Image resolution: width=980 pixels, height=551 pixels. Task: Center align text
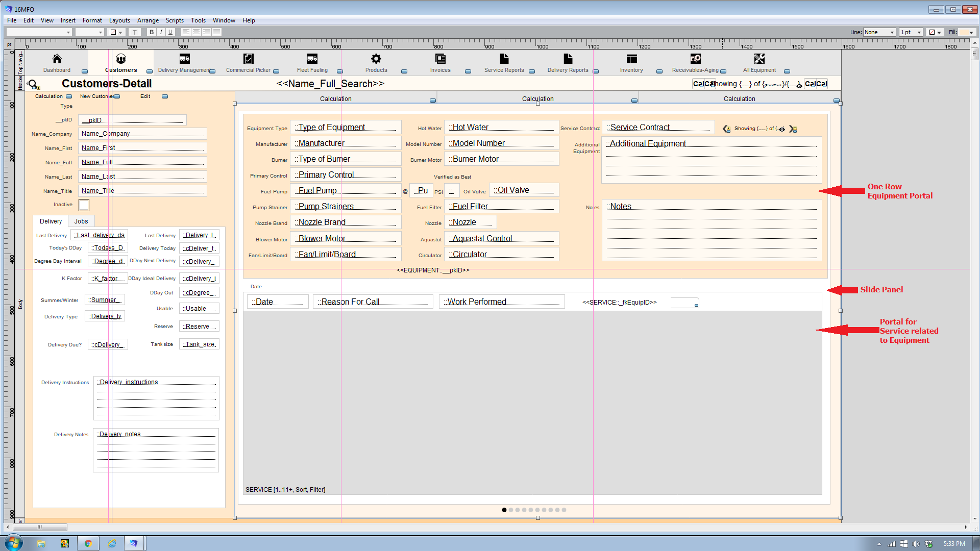(196, 32)
